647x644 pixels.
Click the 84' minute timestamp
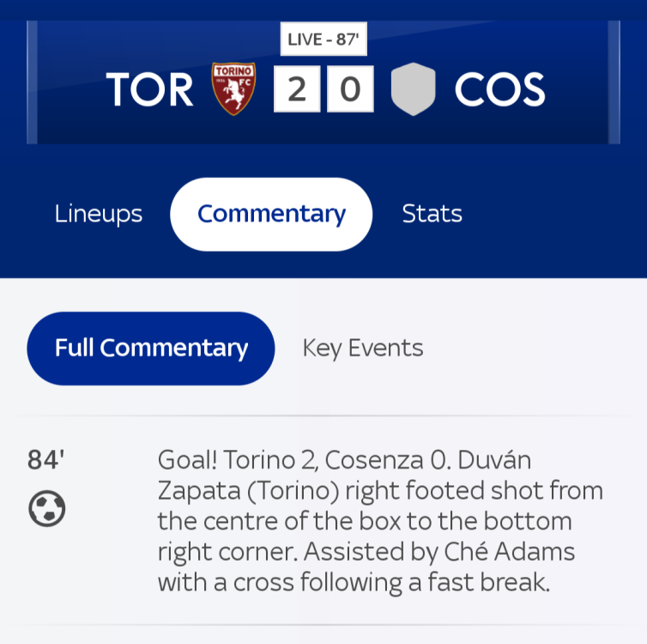pyautogui.click(x=45, y=460)
